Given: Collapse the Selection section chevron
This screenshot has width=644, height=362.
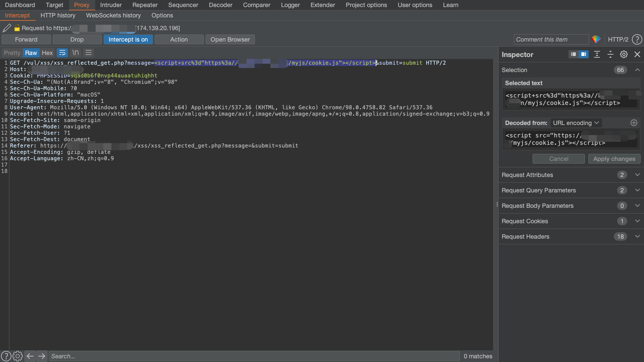Looking at the screenshot, I should point(637,70).
